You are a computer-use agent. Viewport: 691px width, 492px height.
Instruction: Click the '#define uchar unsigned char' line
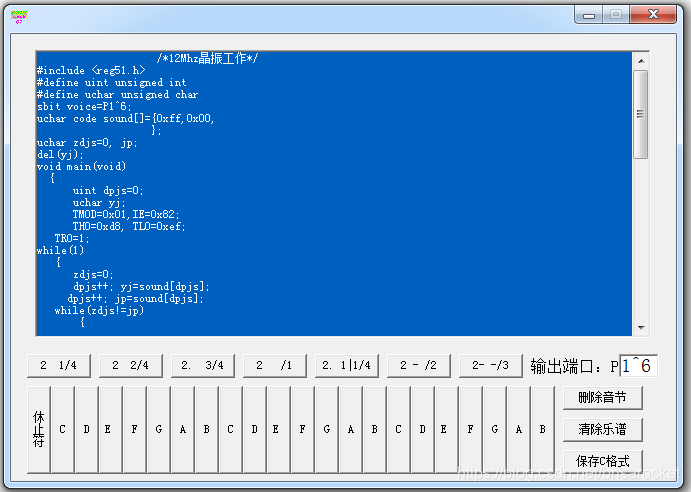coord(118,94)
